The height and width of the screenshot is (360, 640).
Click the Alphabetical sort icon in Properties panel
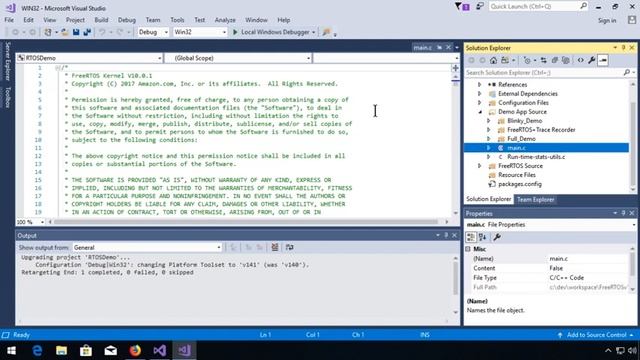[x=483, y=237]
